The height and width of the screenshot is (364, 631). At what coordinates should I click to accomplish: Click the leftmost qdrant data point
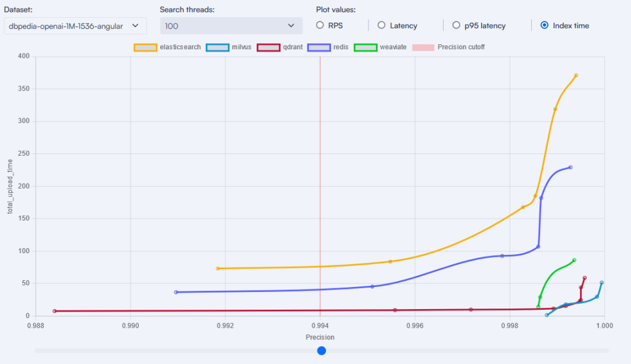[54, 311]
